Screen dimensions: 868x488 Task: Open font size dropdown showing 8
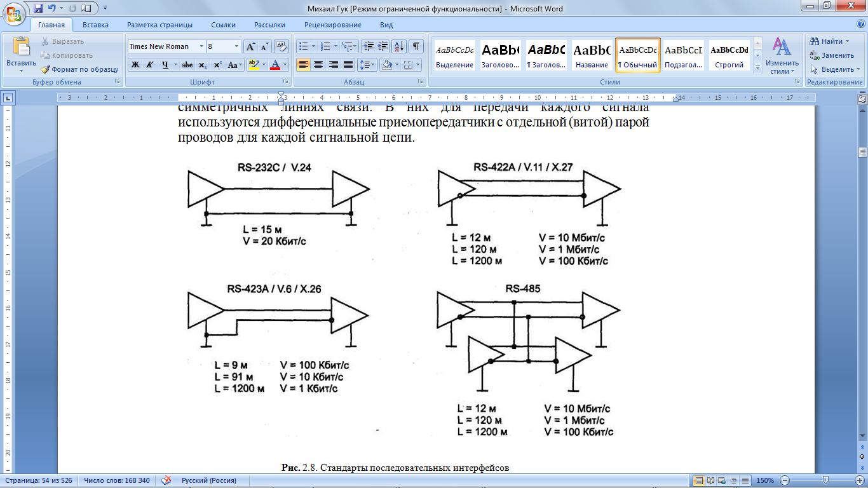coord(237,46)
